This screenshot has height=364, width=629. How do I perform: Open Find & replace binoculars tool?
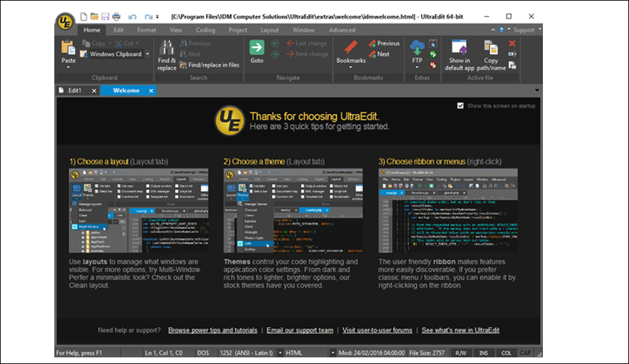(x=166, y=56)
